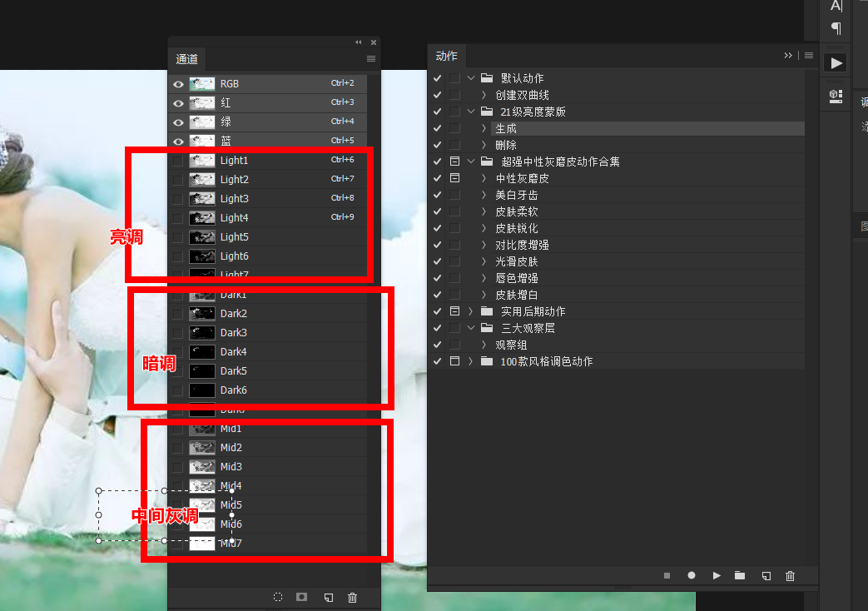Select the 生成 action

click(508, 127)
